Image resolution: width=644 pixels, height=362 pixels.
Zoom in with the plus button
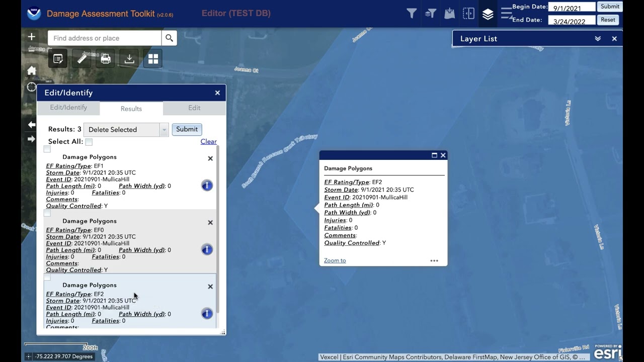32,37
